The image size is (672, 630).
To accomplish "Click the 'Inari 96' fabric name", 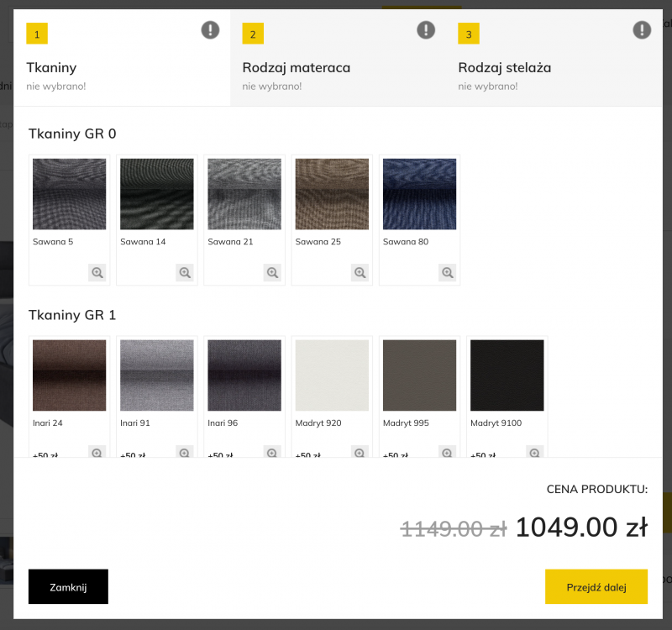I will click(223, 423).
